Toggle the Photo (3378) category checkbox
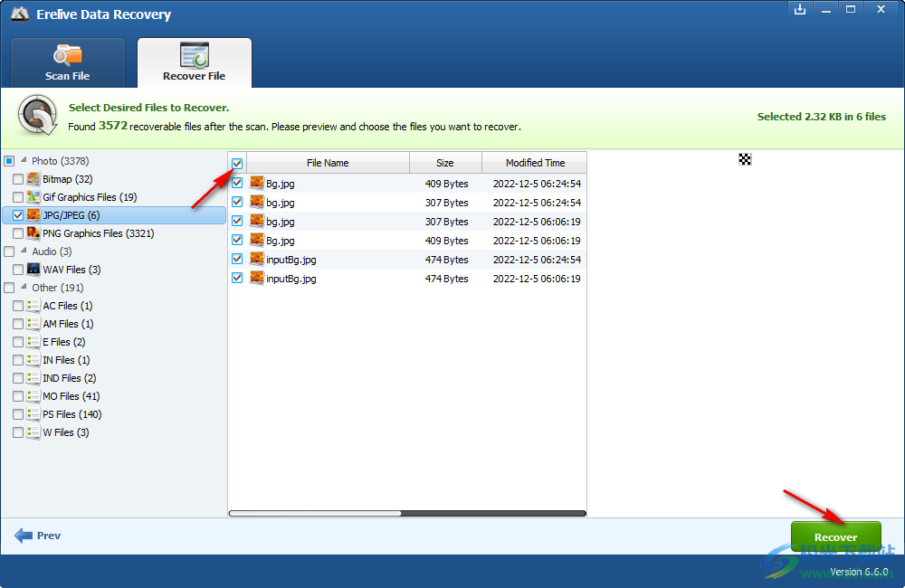This screenshot has width=905, height=588. coord(9,161)
